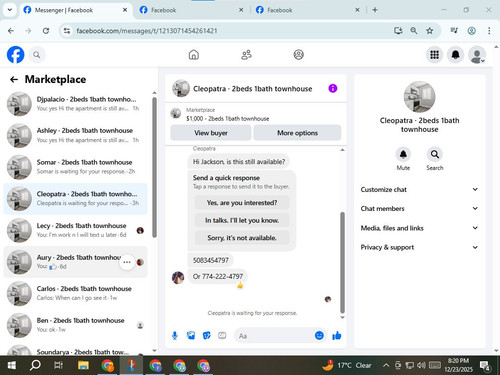Open the emoji picker smiley
500x375 pixels.
pos(319,335)
